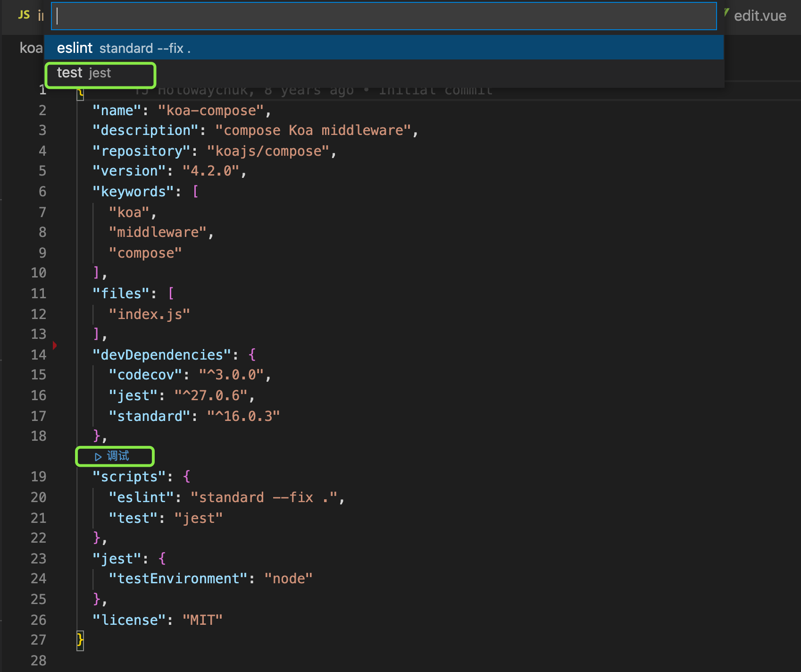Click the red marker beside line 14
Image resolution: width=801 pixels, height=672 pixels.
coord(55,345)
